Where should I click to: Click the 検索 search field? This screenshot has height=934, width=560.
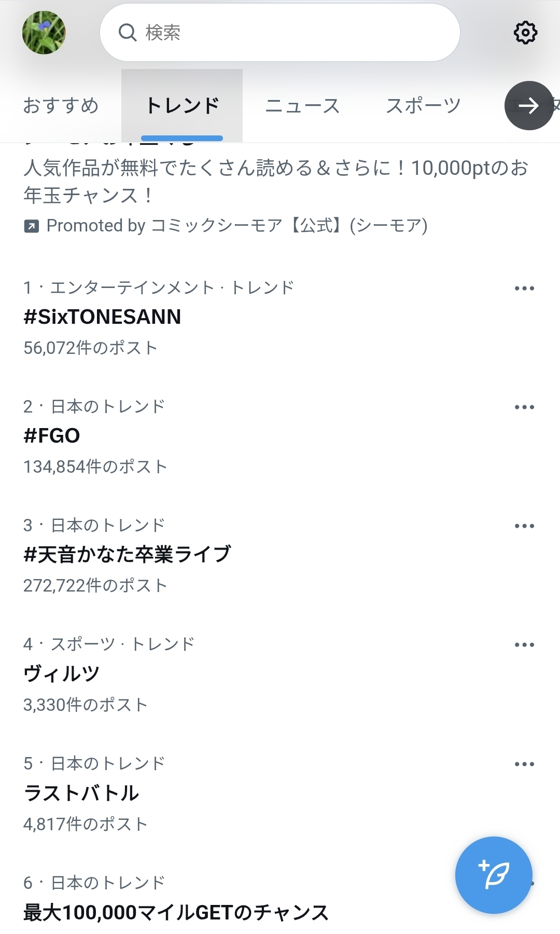pos(280,33)
